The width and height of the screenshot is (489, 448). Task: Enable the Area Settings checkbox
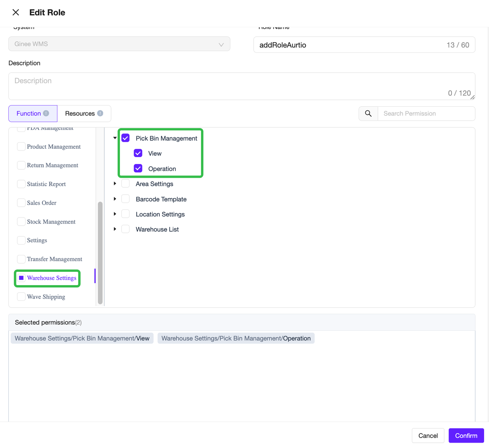pyautogui.click(x=126, y=184)
